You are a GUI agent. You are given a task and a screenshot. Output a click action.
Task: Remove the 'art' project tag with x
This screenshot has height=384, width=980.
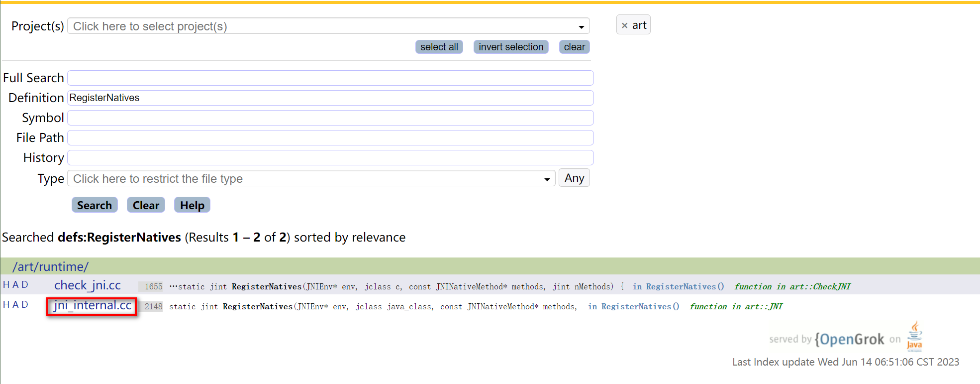(624, 25)
